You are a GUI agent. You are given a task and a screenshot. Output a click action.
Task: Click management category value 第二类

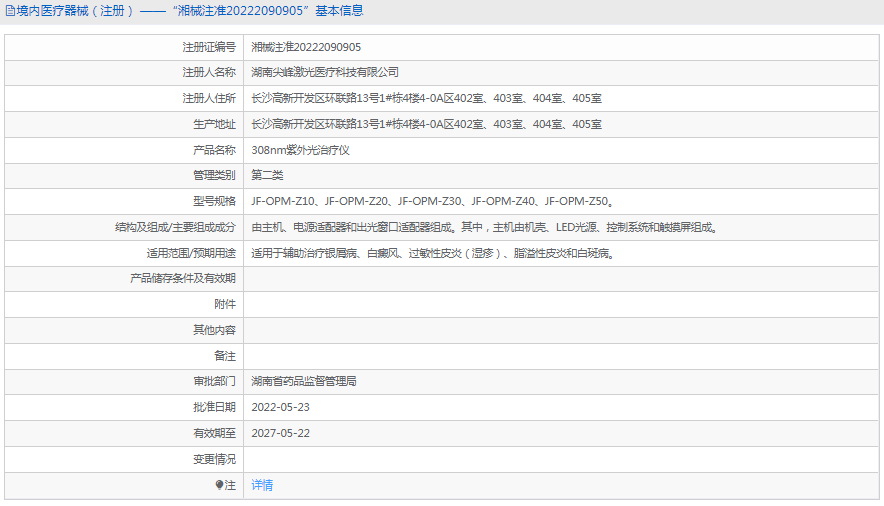pos(267,175)
